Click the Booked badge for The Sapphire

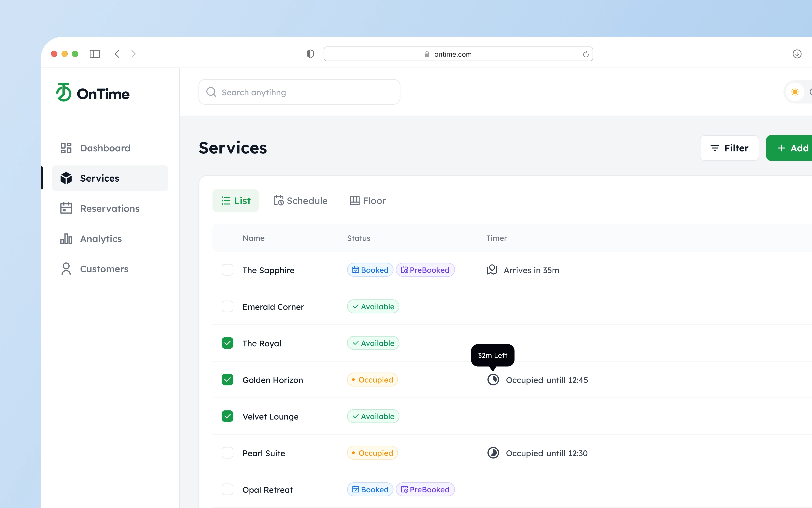(370, 270)
